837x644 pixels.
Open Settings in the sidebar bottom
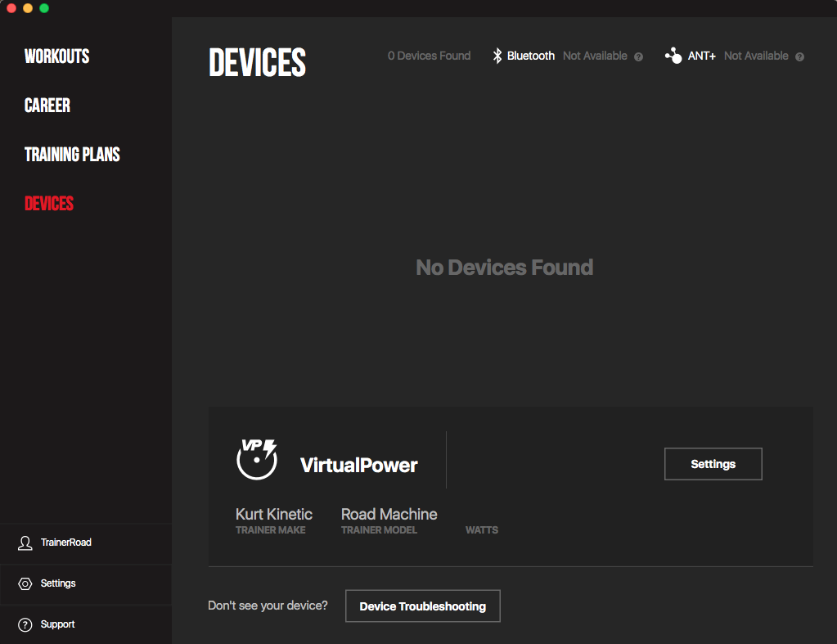(86, 583)
